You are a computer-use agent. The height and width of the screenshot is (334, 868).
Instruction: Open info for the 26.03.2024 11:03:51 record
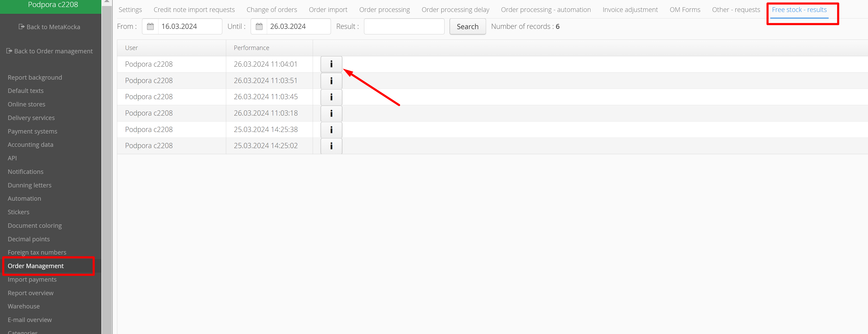(331, 80)
